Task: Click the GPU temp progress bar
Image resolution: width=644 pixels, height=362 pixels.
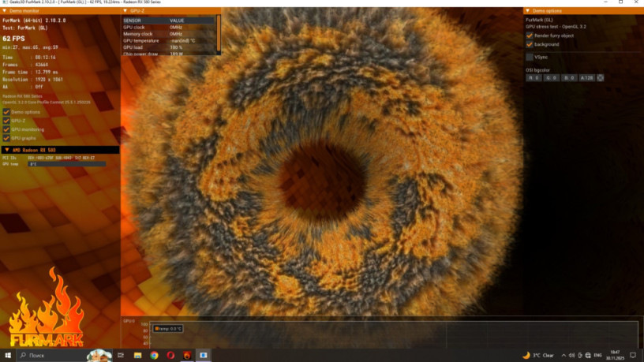Action: (x=66, y=164)
